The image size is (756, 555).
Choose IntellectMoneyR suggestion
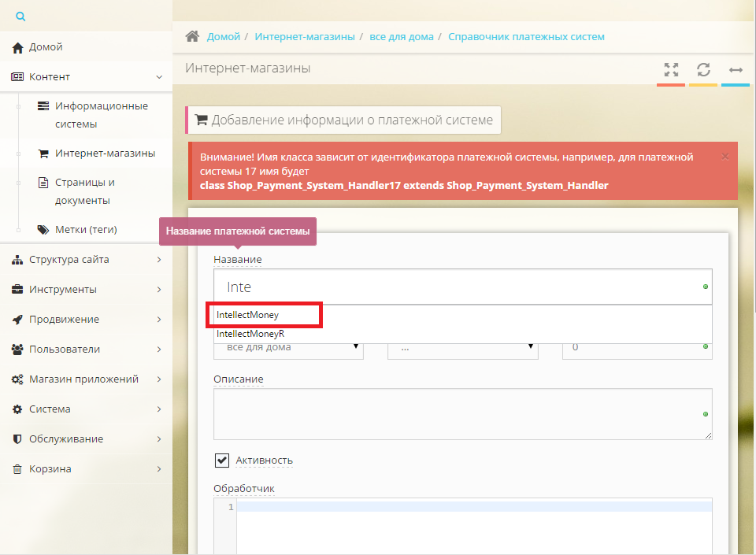click(250, 334)
